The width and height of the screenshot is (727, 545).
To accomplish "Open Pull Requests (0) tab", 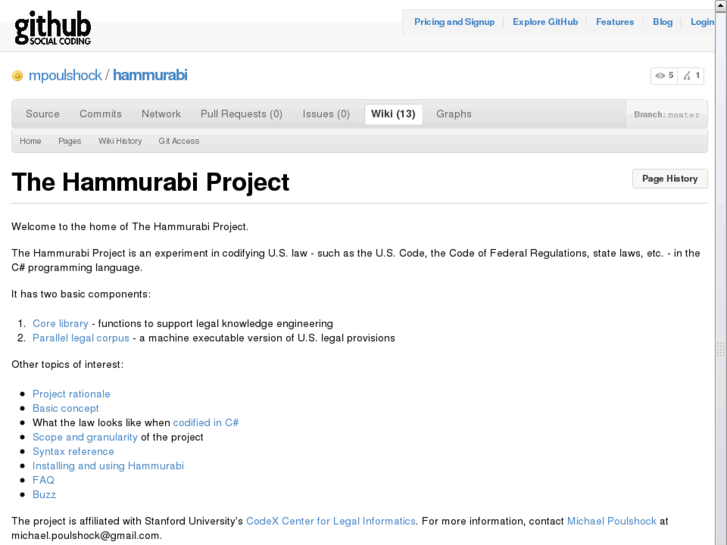I will coord(241,114).
